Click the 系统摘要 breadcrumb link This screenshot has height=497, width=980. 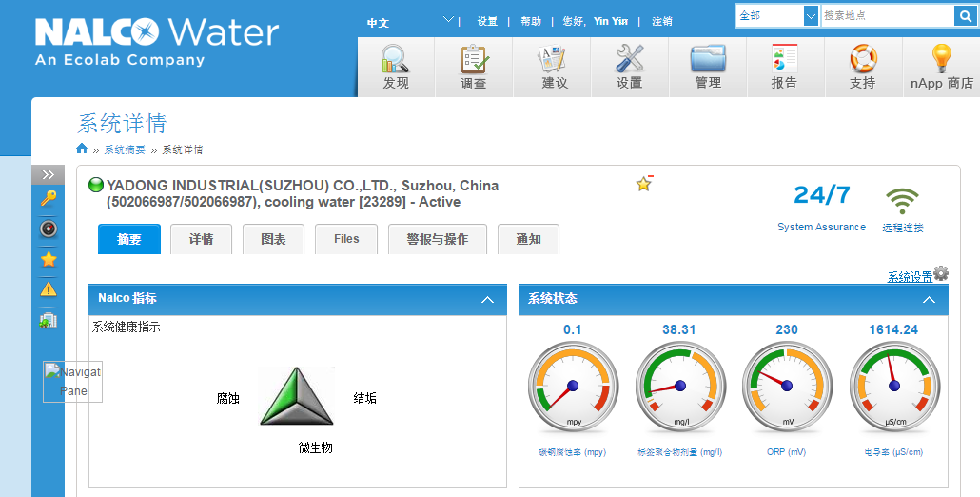pos(125,149)
